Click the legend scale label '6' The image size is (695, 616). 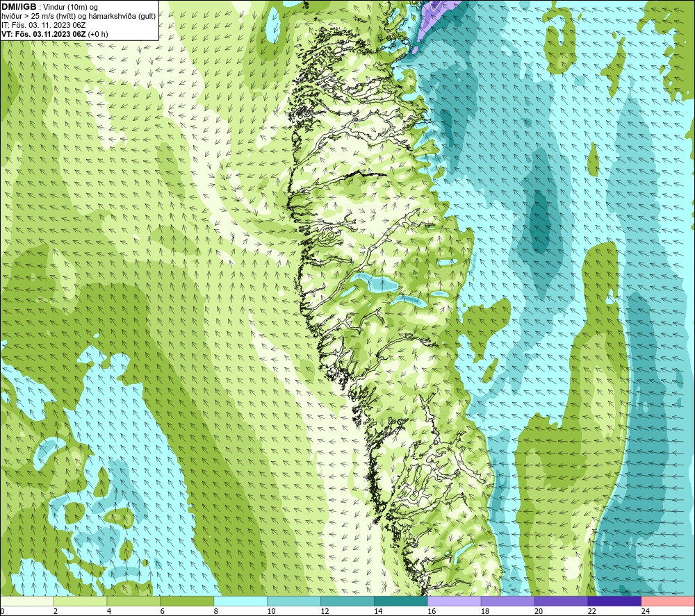pos(162,611)
